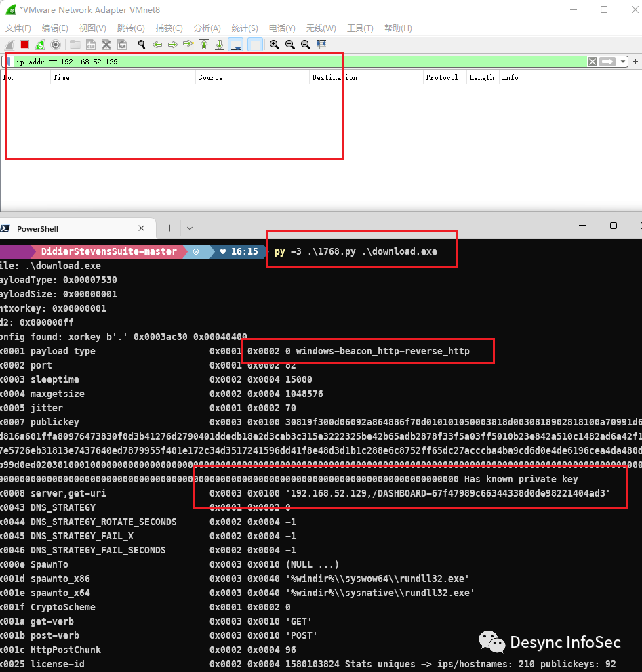The height and width of the screenshot is (672, 642).
Task: Reset packet text to normal size
Action: (305, 45)
